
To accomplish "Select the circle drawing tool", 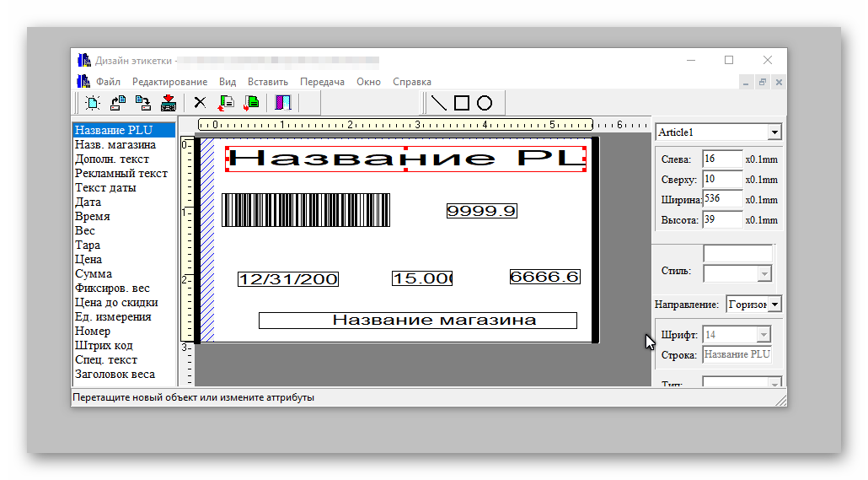I will [485, 103].
